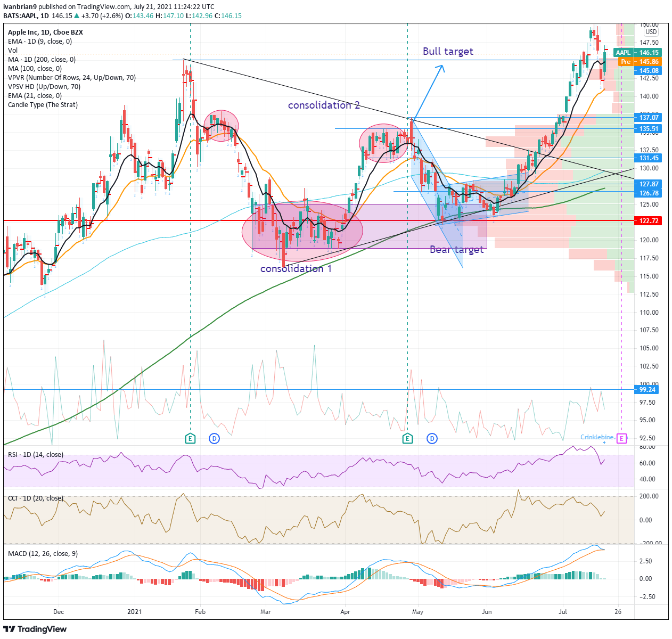Select the VPVR indicator legend
This screenshot has width=672, height=639.
pyautogui.click(x=72, y=78)
